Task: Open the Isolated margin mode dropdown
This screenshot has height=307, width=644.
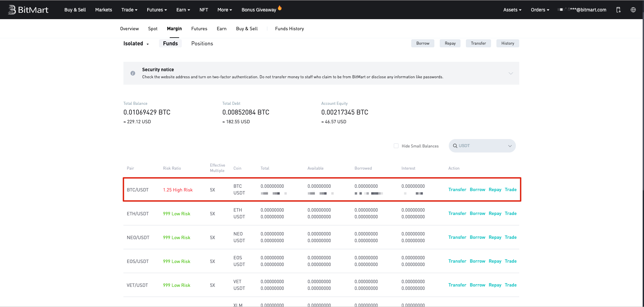Action: [136, 44]
